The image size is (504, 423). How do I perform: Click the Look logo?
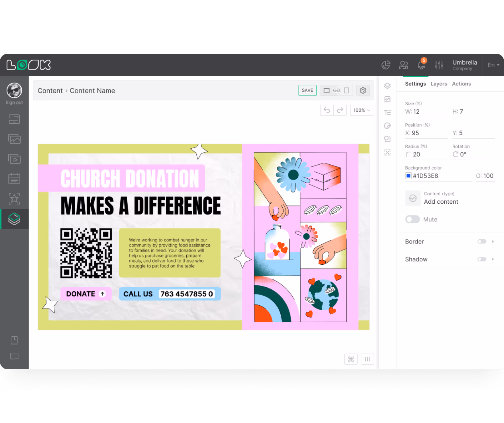pos(29,65)
